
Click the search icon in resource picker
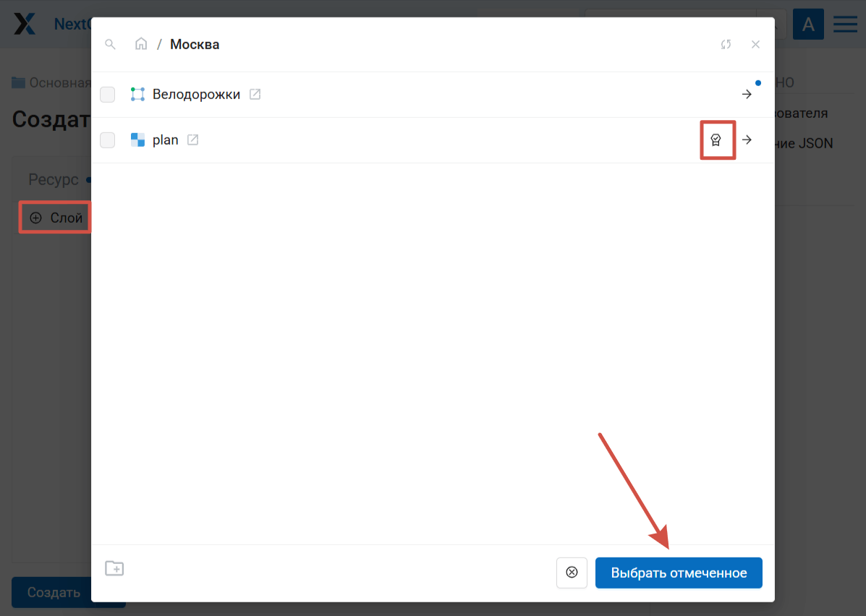[x=110, y=45]
